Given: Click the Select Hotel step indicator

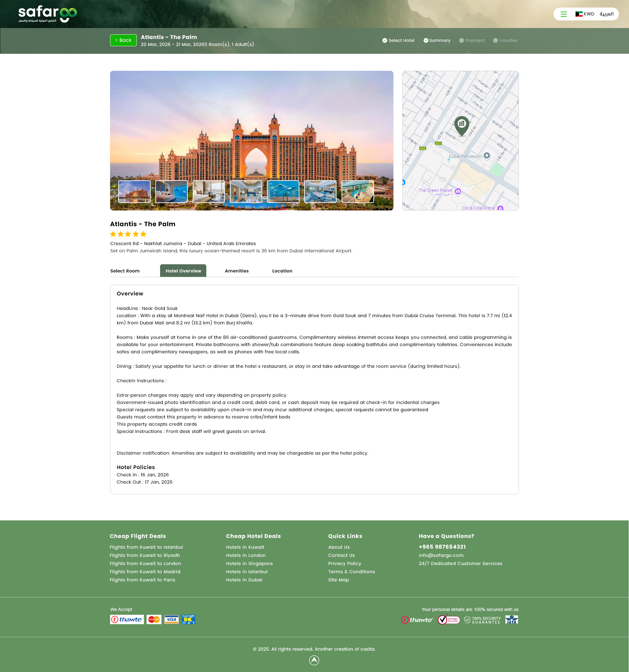Looking at the screenshot, I should tap(398, 41).
